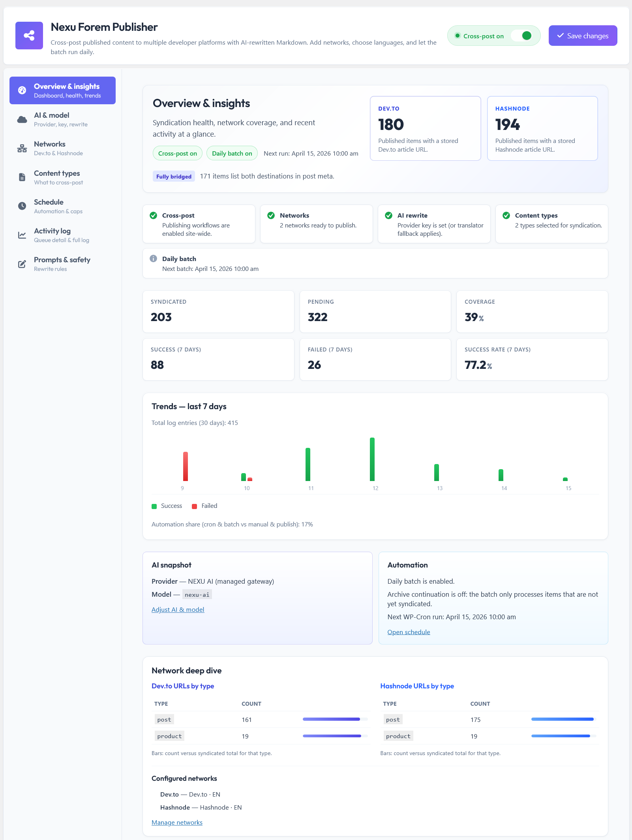Click the HASHNODE 194 stat card
Screen dimensions: 632x840
[542, 128]
